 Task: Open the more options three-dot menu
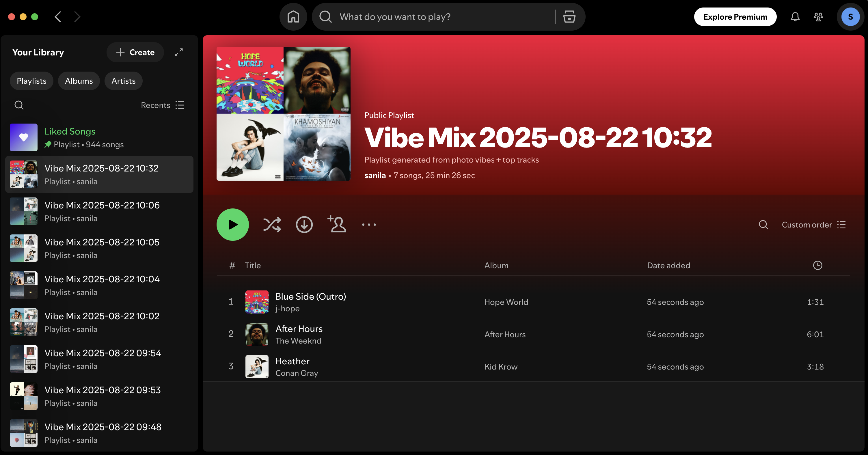coord(369,225)
